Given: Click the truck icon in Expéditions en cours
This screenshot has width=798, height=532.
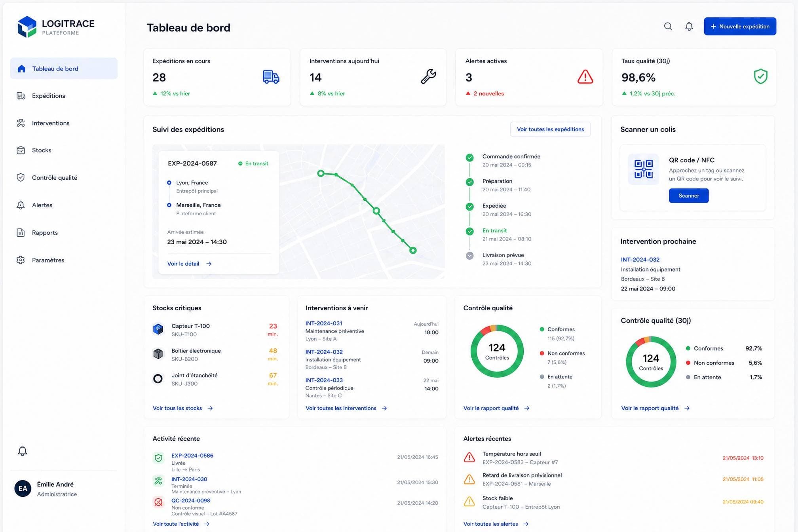Looking at the screenshot, I should coord(271,77).
